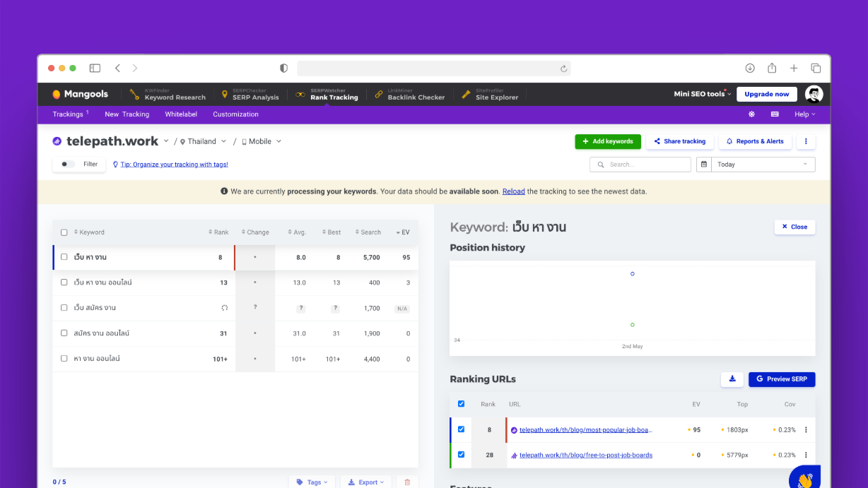This screenshot has width=868, height=488.
Task: Click the download ranking URLs icon
Action: (732, 379)
